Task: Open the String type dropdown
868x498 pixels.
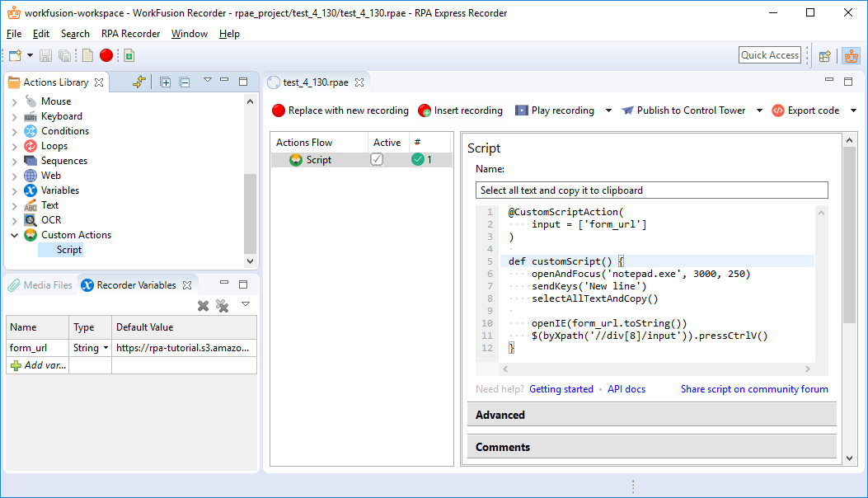Action: (106, 348)
